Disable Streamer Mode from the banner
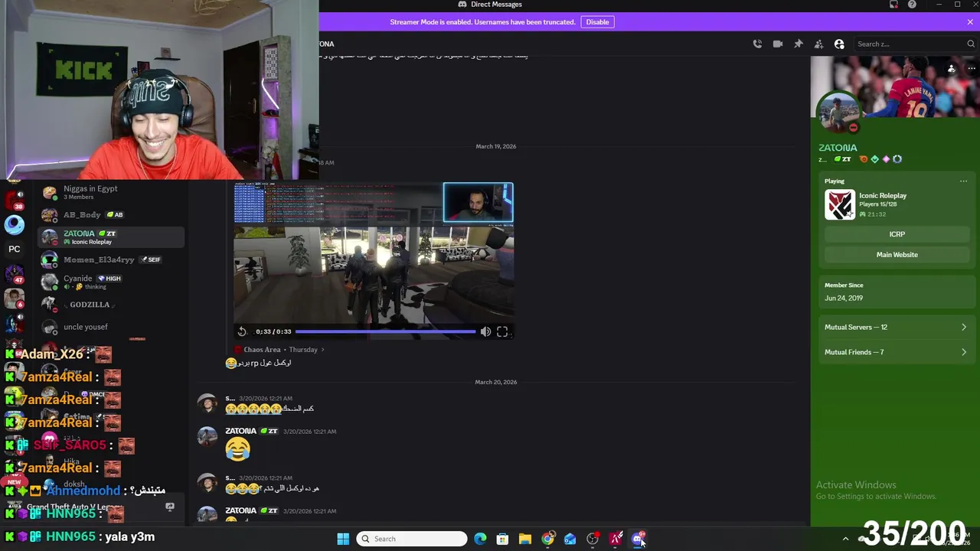Viewport: 980px width, 551px height. pyautogui.click(x=597, y=21)
